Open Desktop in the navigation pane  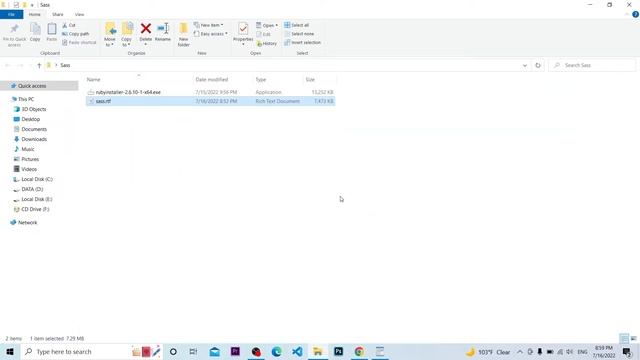(30, 119)
